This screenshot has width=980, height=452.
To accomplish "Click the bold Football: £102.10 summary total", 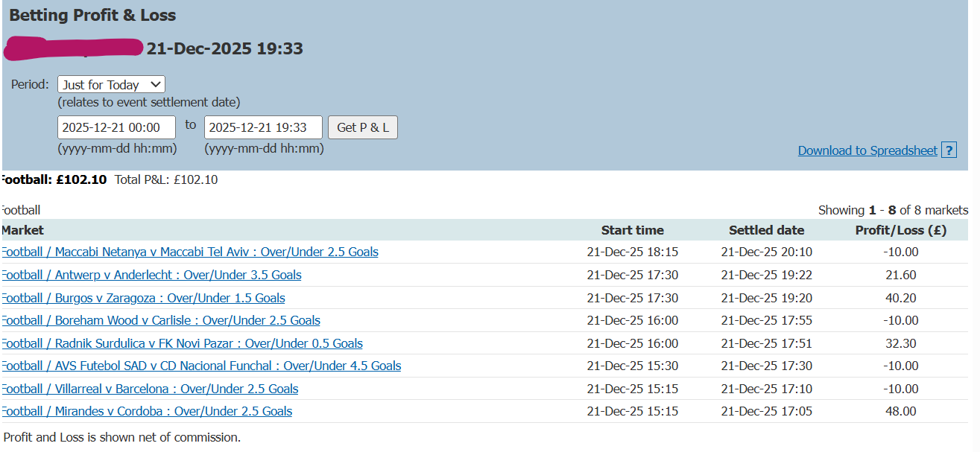I will (54, 179).
